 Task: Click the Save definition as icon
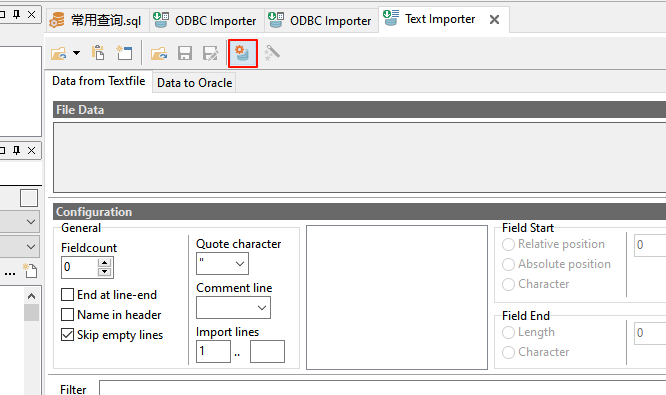click(x=211, y=54)
